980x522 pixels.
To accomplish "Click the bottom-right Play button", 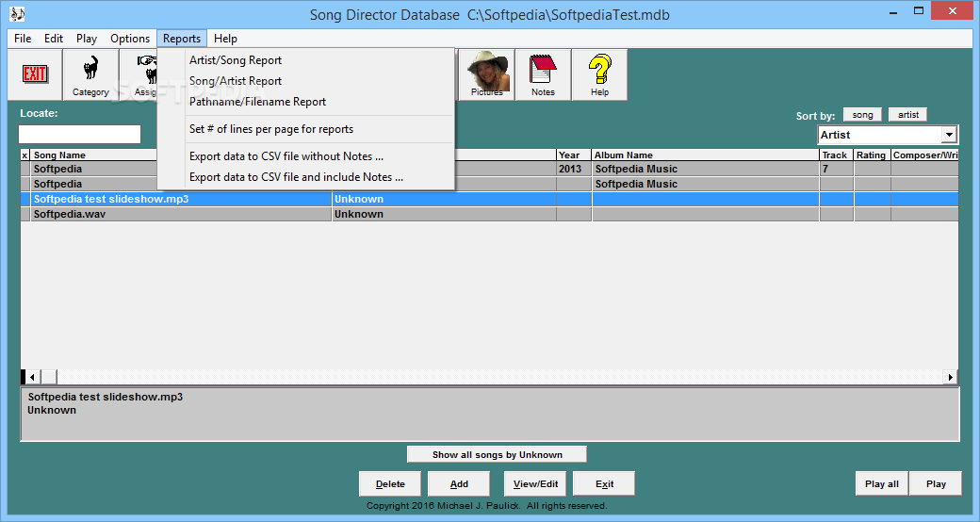I will point(936,484).
